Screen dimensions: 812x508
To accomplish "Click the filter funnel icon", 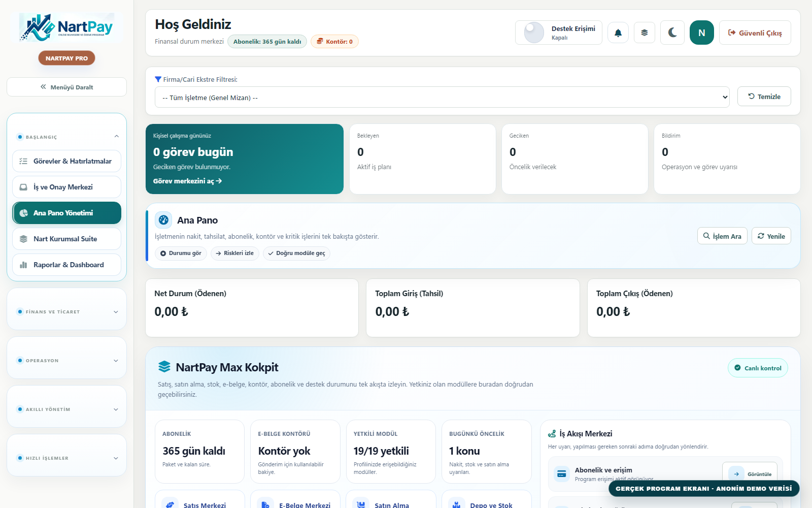I will 158,79.
